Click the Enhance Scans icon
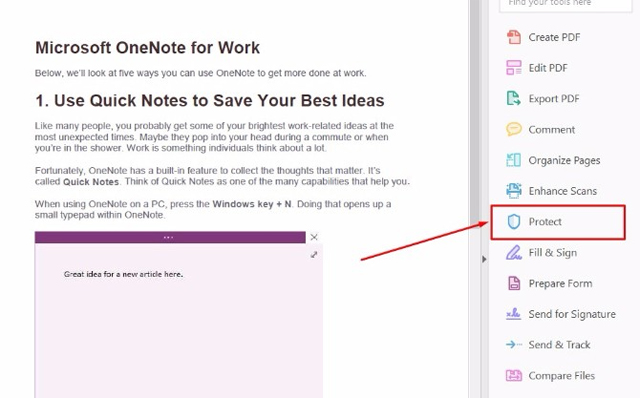Viewport: 640px width, 398px height. coord(513,191)
